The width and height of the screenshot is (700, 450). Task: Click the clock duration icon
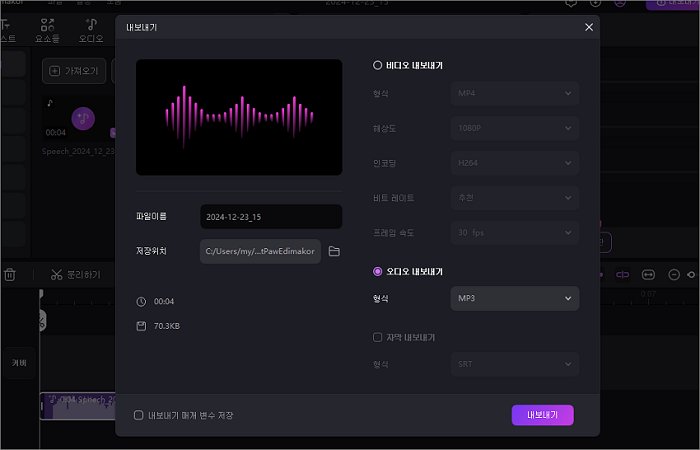(141, 302)
